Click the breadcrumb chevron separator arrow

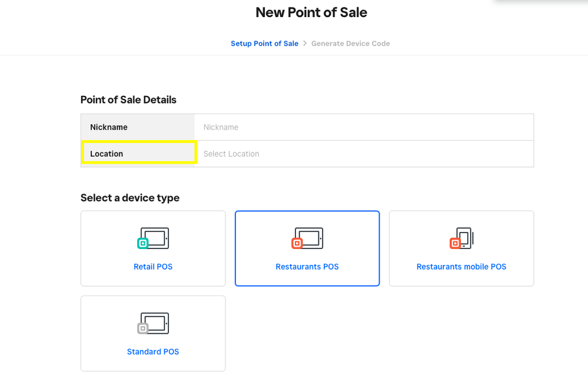pyautogui.click(x=305, y=44)
